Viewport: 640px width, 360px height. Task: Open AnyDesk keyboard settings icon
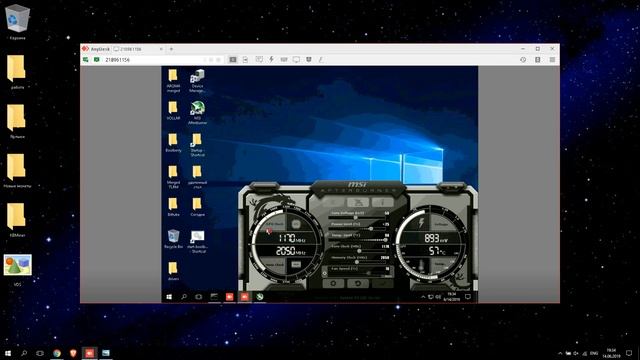pos(284,60)
